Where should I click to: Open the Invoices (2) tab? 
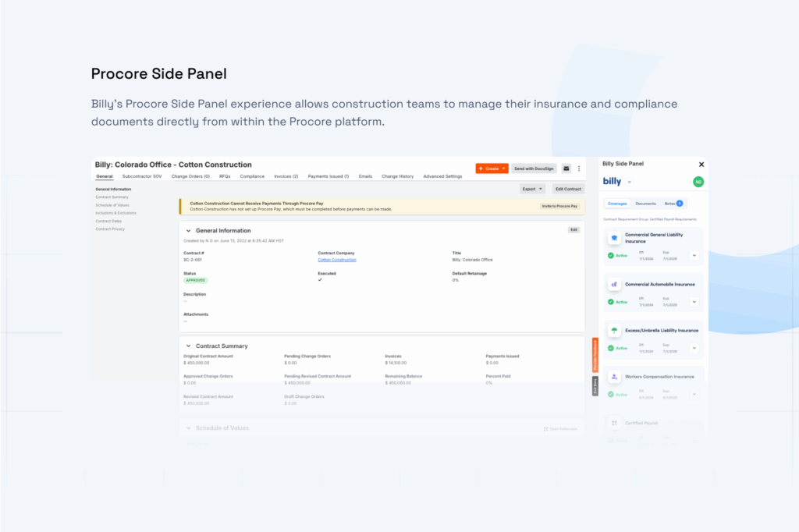coord(286,176)
